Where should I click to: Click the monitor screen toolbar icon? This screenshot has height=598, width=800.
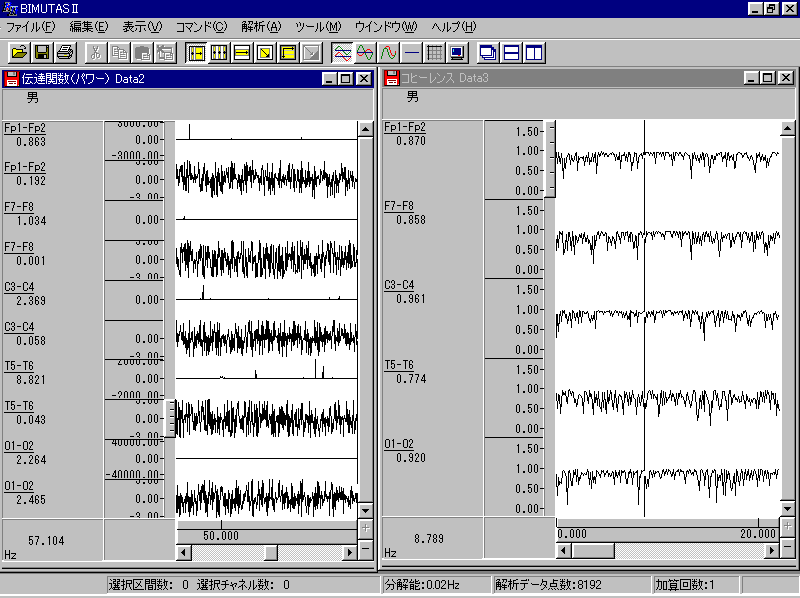coord(457,52)
